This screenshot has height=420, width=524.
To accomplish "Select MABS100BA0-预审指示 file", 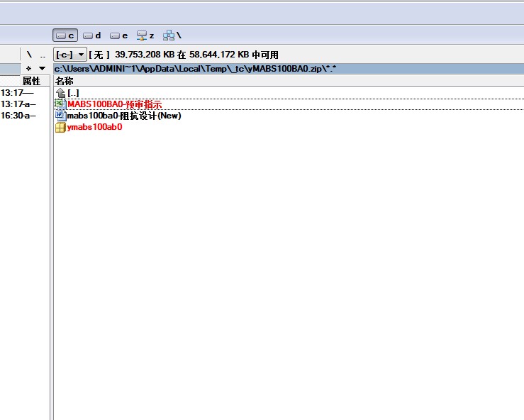I will click(289, 104).
